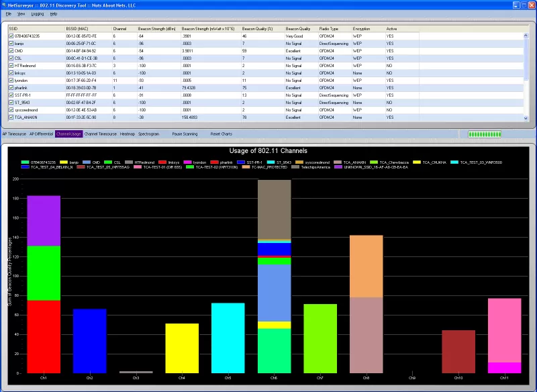Viewport: 537px width, 392px height.
Task: Click the NetSurveyor app icon in title bar
Action: tap(4, 5)
